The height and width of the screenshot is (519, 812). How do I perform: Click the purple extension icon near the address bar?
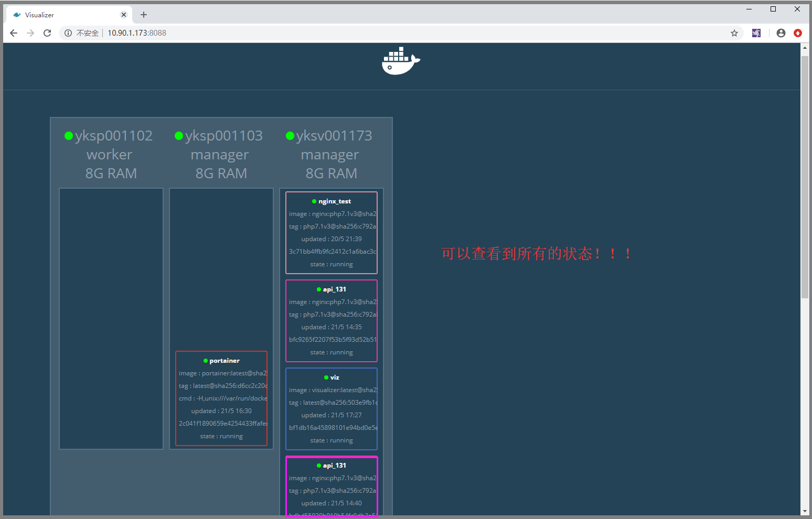pos(756,33)
